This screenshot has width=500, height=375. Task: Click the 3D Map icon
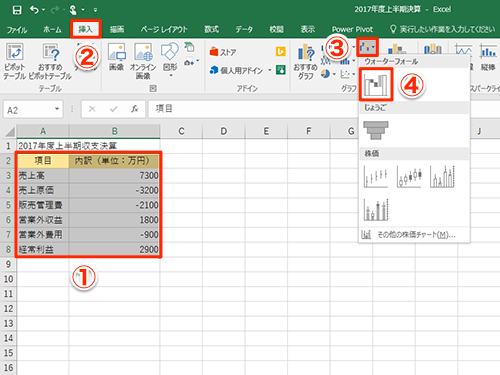pyautogui.click(x=433, y=49)
